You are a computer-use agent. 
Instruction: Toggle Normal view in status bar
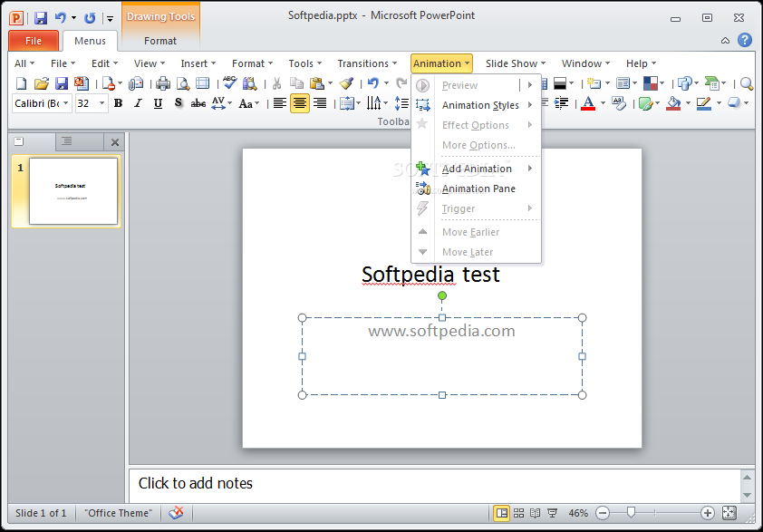502,513
